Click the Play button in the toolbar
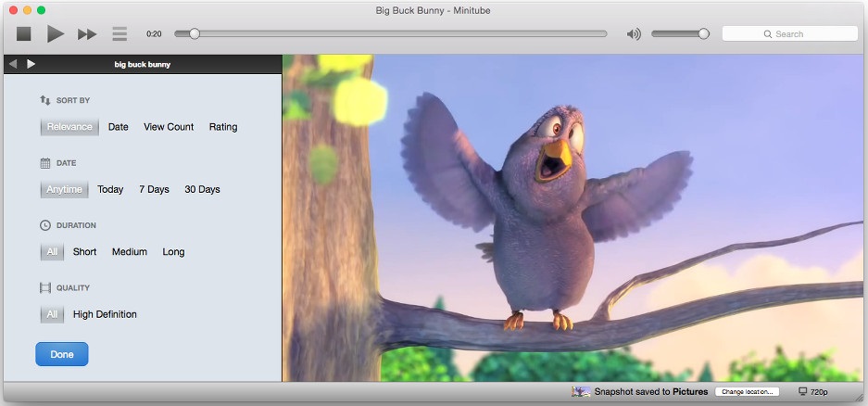This screenshot has height=406, width=868. pyautogui.click(x=56, y=33)
